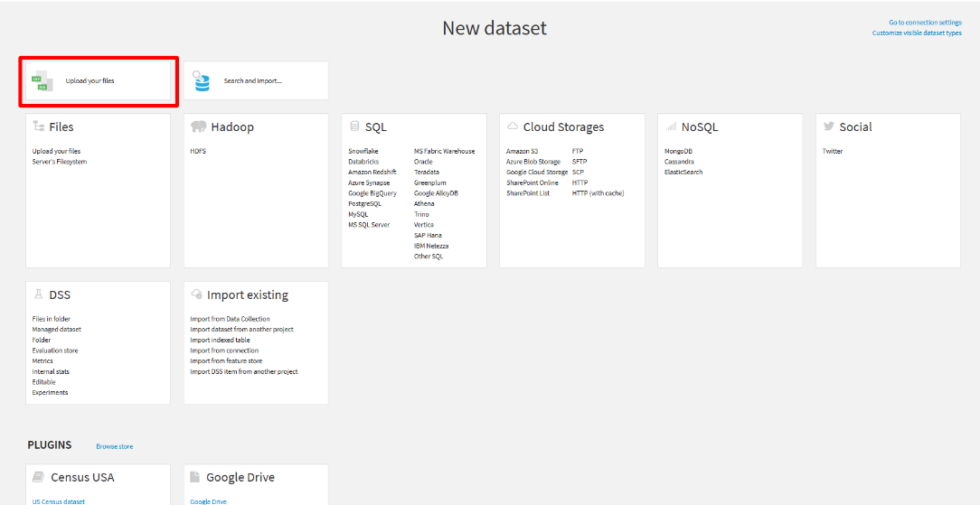Pick Google BigQuery dataset
This screenshot has height=505, width=980.
click(372, 193)
